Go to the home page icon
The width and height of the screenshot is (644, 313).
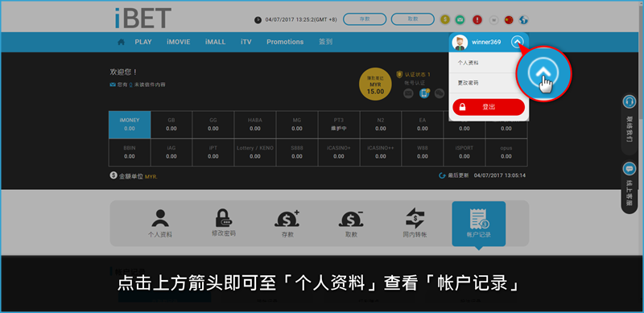pos(122,42)
